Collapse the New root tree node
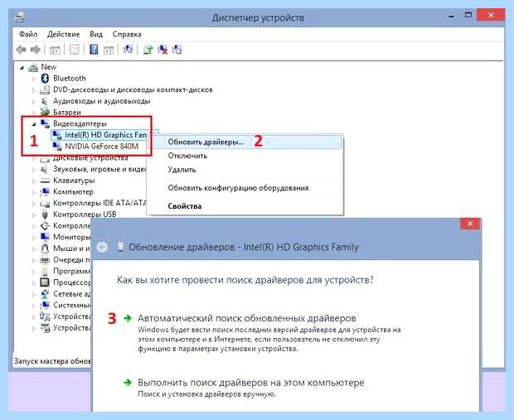The image size is (514, 420). [22, 68]
